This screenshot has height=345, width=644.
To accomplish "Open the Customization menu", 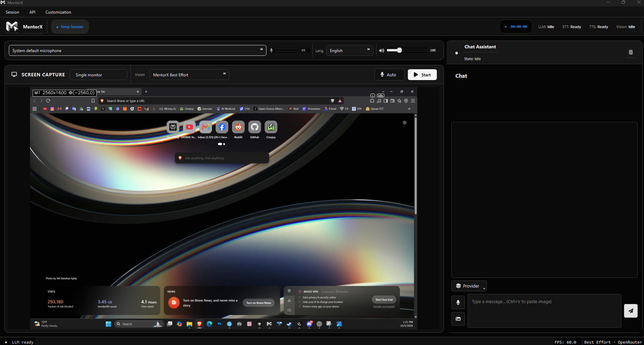I will pos(58,12).
